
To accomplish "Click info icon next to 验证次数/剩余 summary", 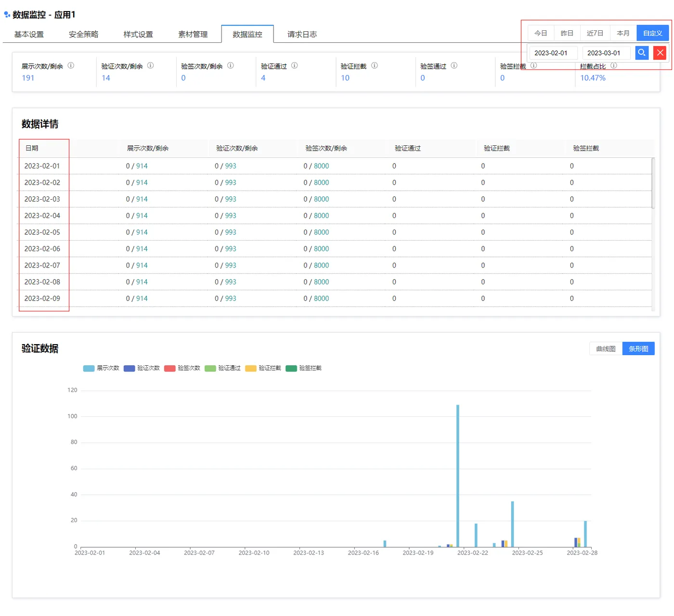I will (151, 65).
